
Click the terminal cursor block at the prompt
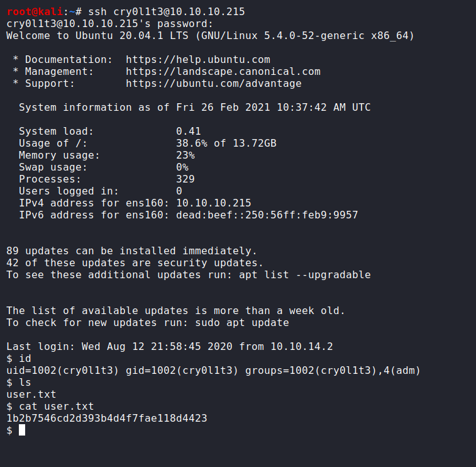22,430
